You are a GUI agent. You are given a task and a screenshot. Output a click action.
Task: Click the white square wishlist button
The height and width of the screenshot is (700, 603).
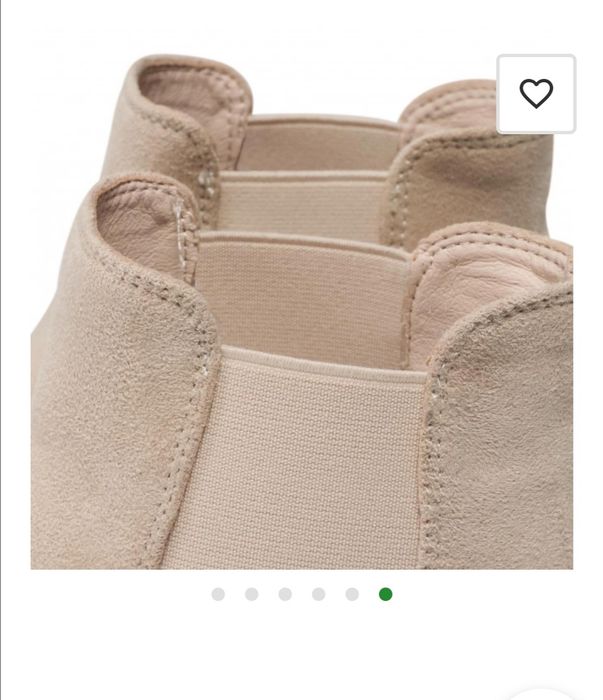point(536,94)
